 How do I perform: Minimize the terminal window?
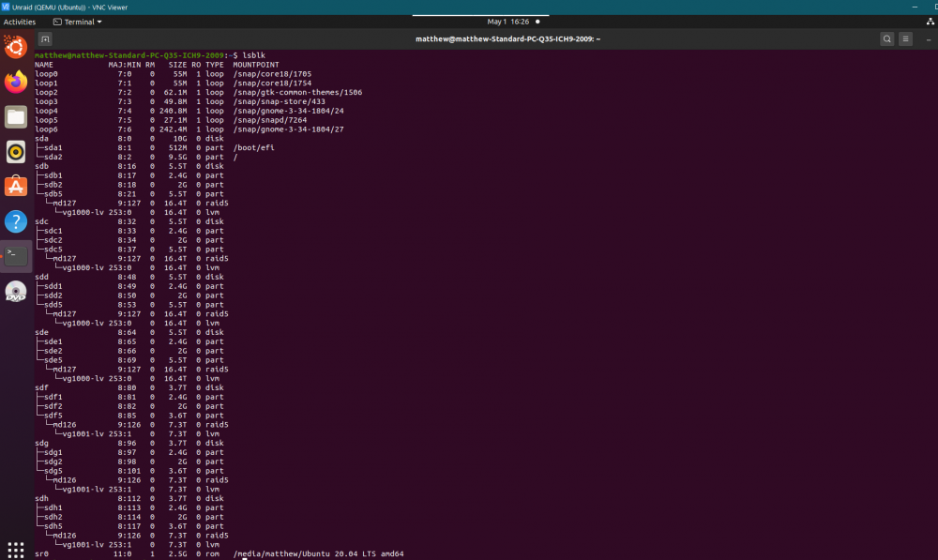click(x=929, y=38)
